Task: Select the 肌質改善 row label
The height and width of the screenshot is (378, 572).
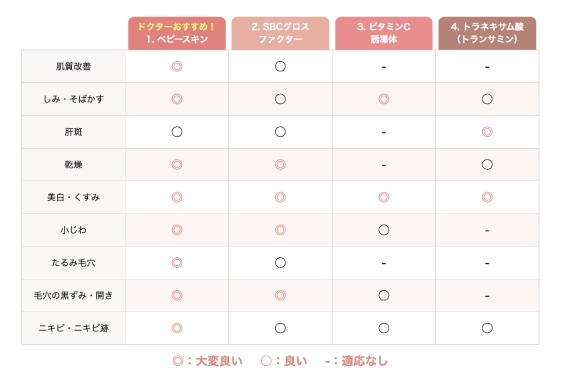Action: click(x=73, y=66)
